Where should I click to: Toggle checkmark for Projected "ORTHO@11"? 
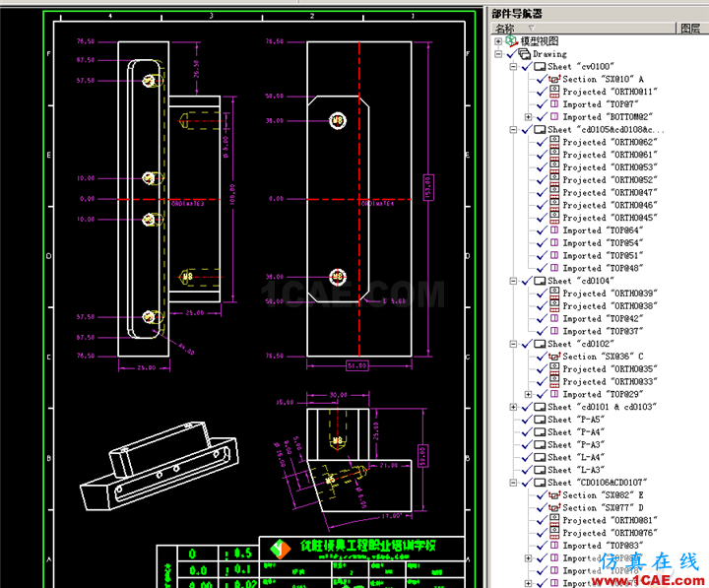(x=542, y=92)
